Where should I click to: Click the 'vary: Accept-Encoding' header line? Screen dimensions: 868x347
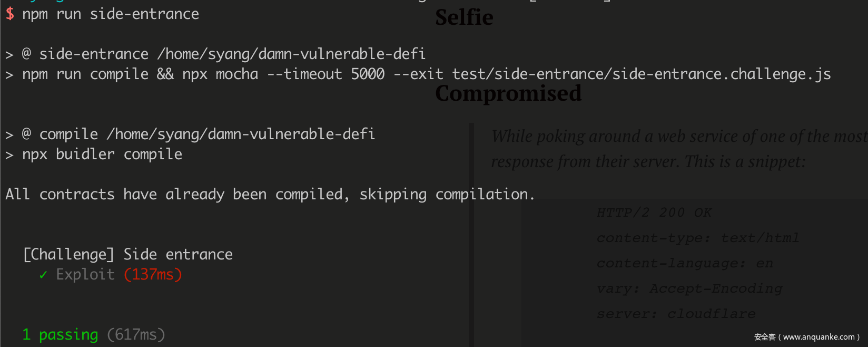coord(689,289)
